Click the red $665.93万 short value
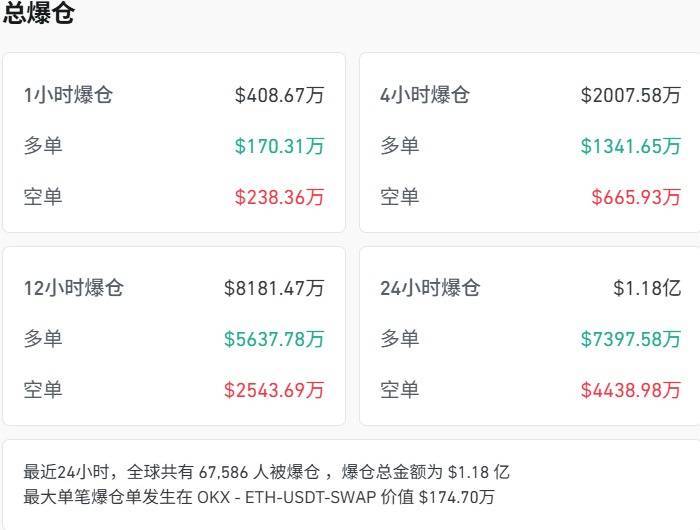This screenshot has height=530, width=700. pos(636,197)
